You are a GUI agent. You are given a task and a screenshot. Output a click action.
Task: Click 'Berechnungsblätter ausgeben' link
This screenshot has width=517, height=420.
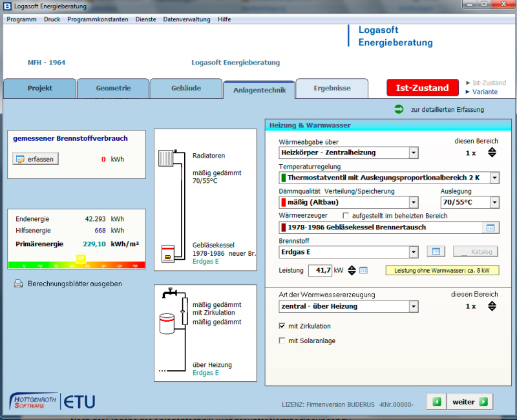(x=74, y=284)
